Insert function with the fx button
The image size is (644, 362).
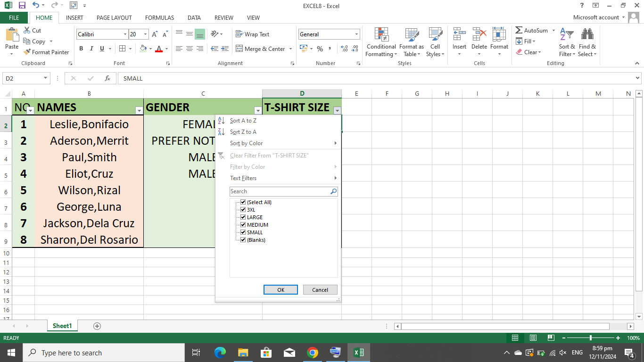[x=107, y=78]
